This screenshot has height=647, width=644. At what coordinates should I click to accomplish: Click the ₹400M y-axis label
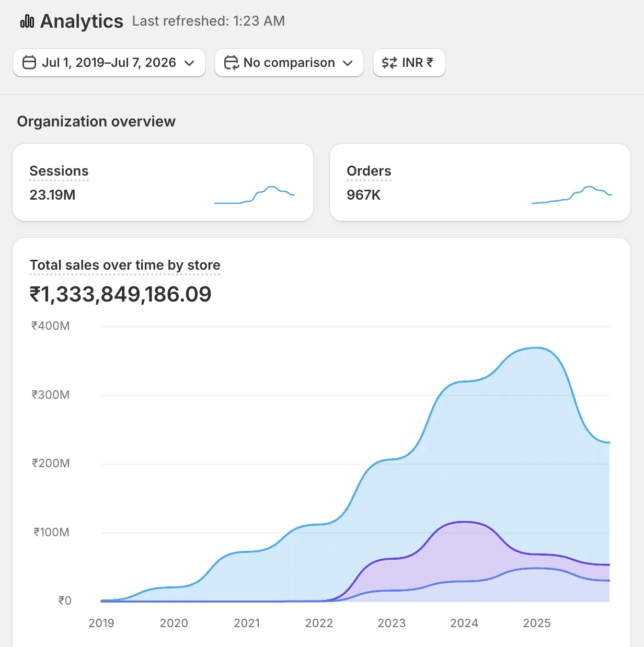click(x=51, y=326)
